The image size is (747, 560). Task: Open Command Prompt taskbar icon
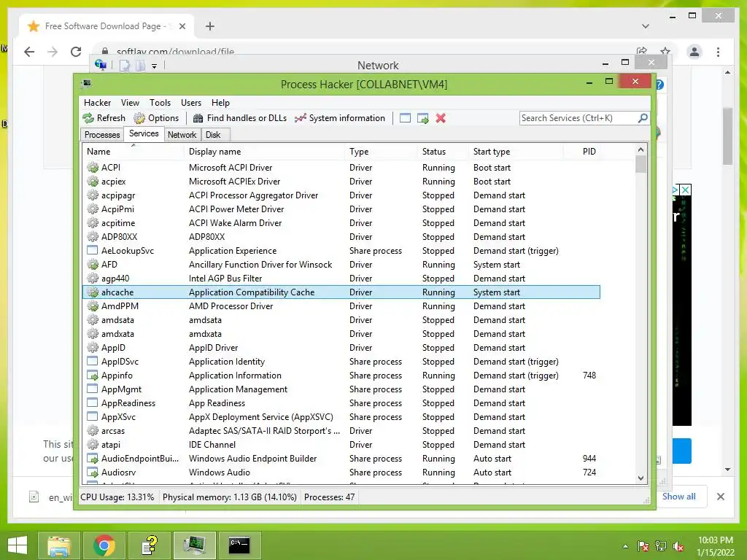(x=239, y=545)
